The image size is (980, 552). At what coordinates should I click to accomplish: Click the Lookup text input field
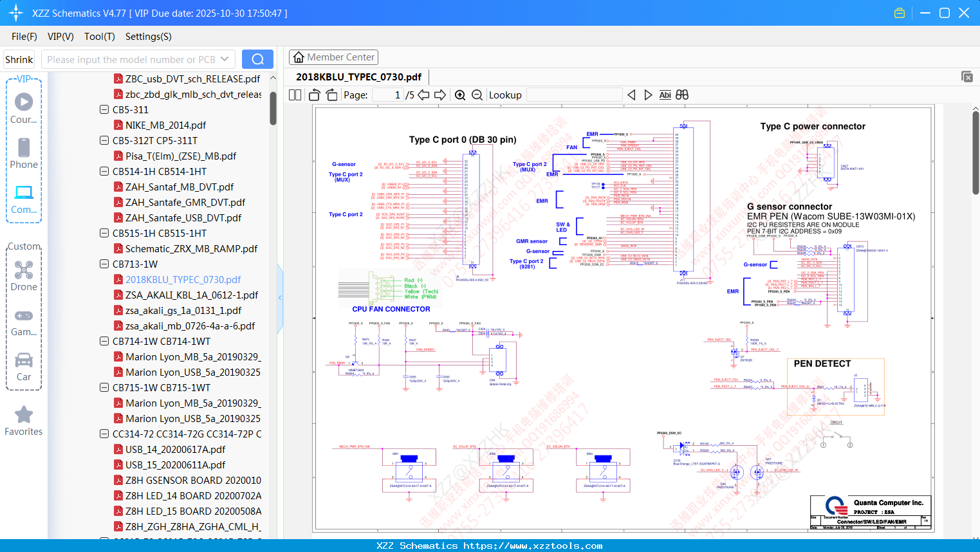point(574,95)
